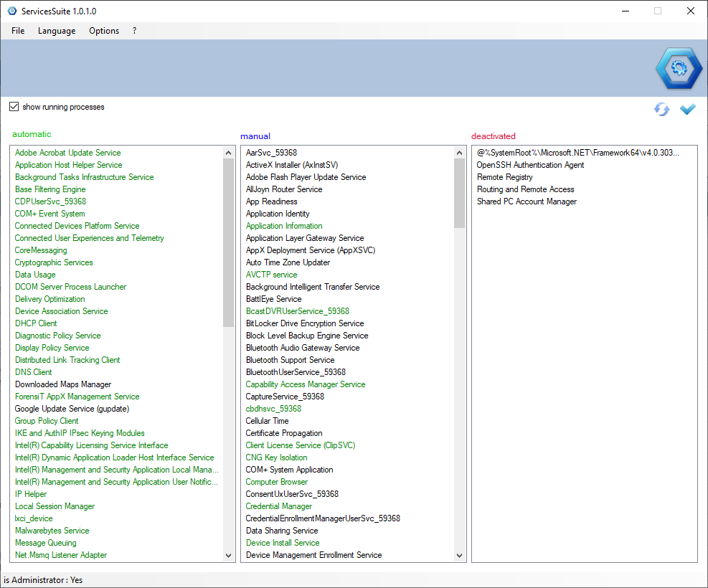The width and height of the screenshot is (708, 588).
Task: Select Remote Registry in deactivated list
Action: pos(505,177)
